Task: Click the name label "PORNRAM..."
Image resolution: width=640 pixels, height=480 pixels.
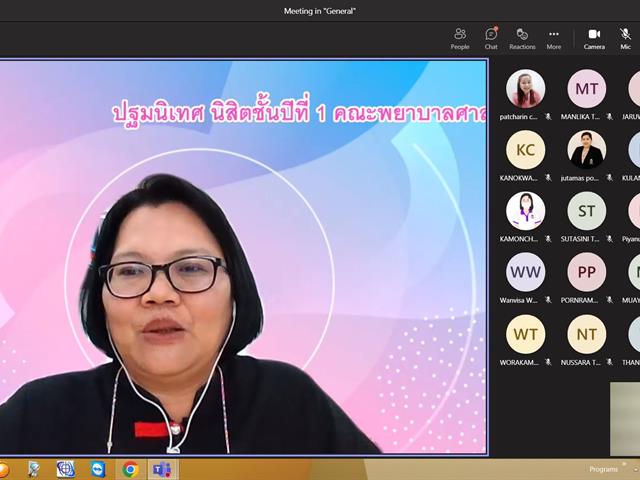Action: (x=580, y=301)
